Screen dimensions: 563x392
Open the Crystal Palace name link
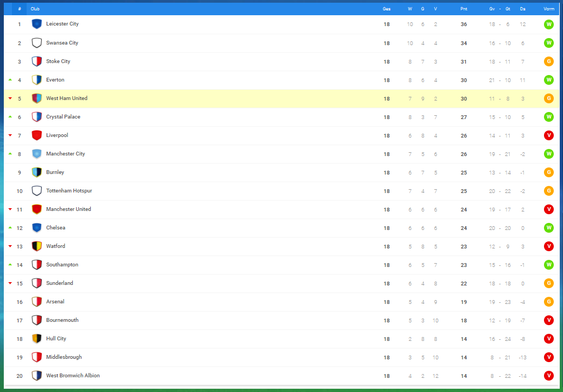(63, 117)
